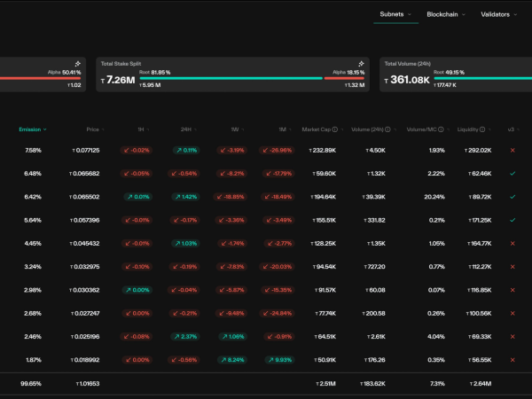The image size is (532, 399).
Task: Sort table by 1W change column
Action: [x=237, y=129]
